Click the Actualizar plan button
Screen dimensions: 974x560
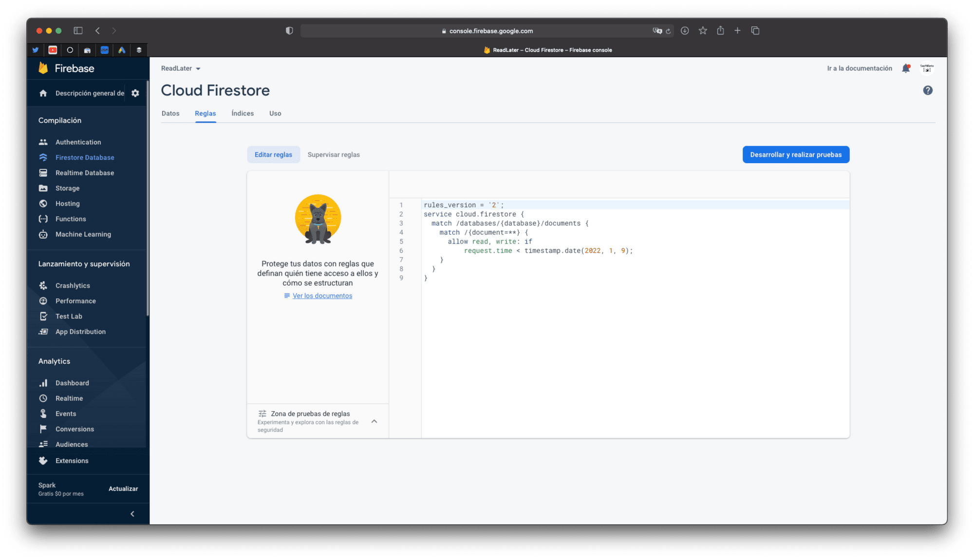(123, 488)
